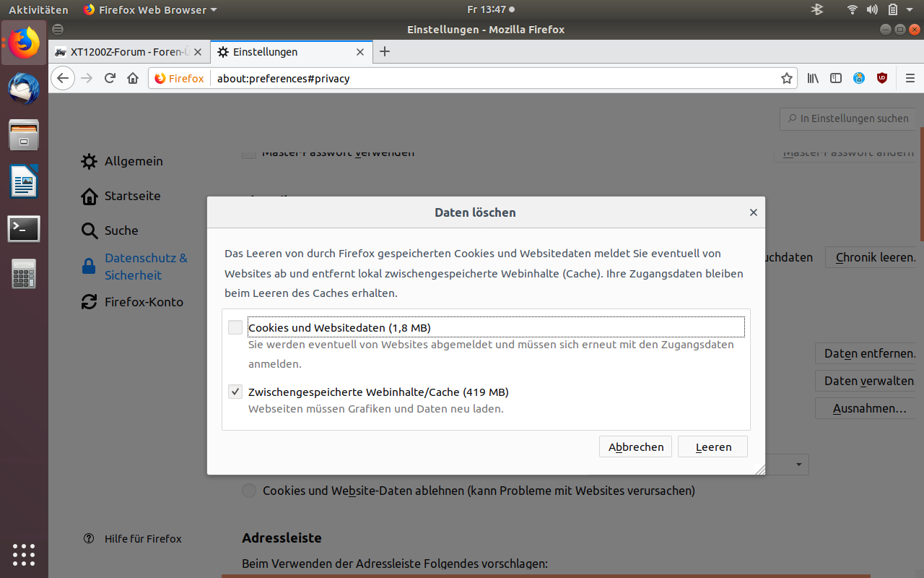Open the uBlock Origin extension icon
924x578 pixels.
pos(882,78)
